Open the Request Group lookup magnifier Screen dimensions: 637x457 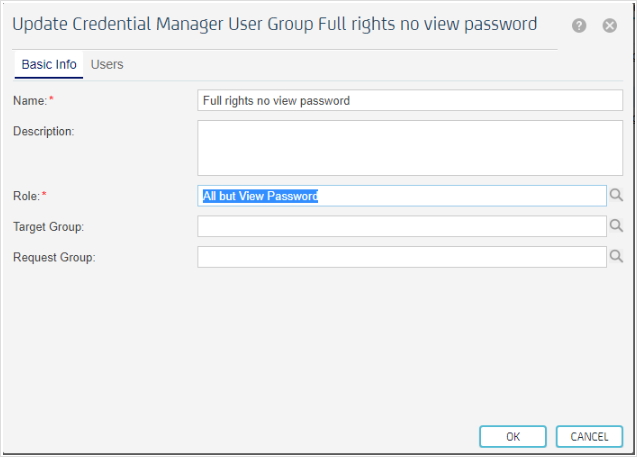(x=616, y=256)
